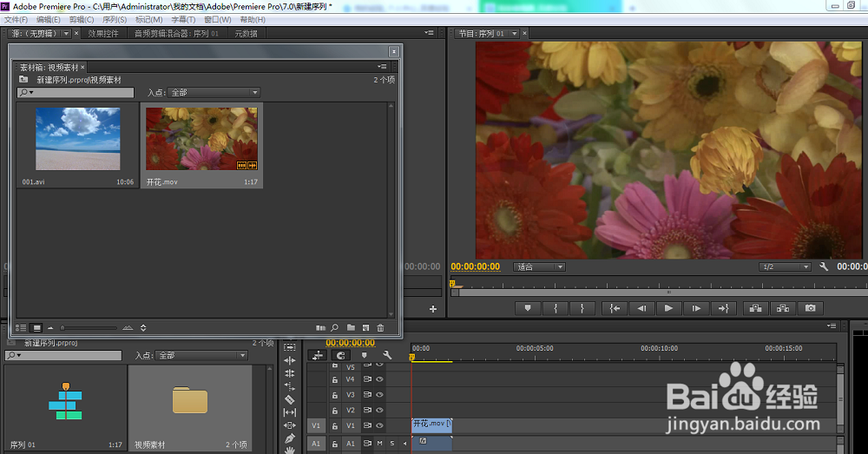The height and width of the screenshot is (454, 868).
Task: Delete selection with the bin trash icon
Action: [x=380, y=328]
